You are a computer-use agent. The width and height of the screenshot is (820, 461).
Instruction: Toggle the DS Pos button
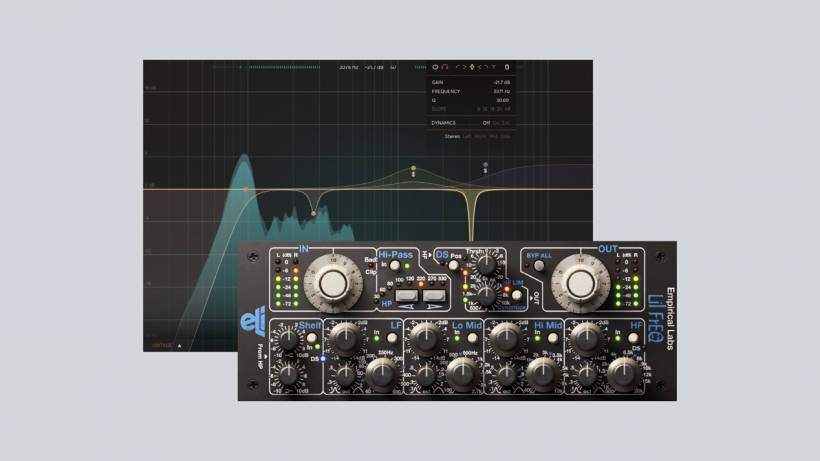click(x=453, y=265)
